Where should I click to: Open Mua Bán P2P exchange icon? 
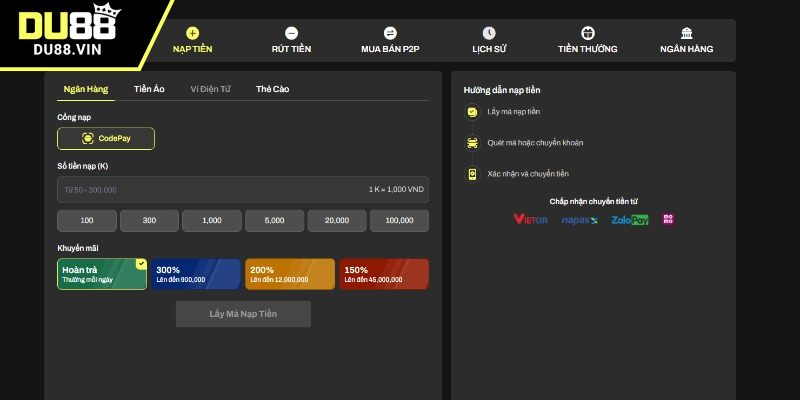coord(390,33)
